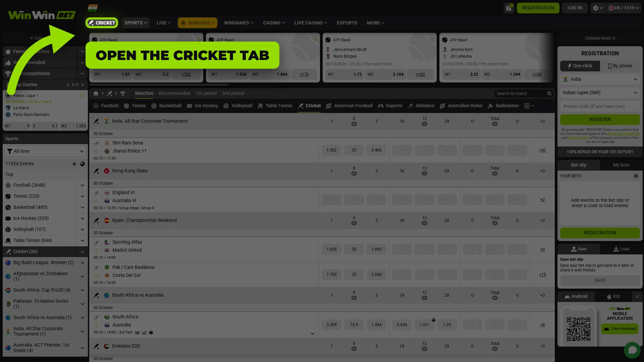The width and height of the screenshot is (644, 362).
Task: Open more sports list icon
Action: tap(529, 106)
